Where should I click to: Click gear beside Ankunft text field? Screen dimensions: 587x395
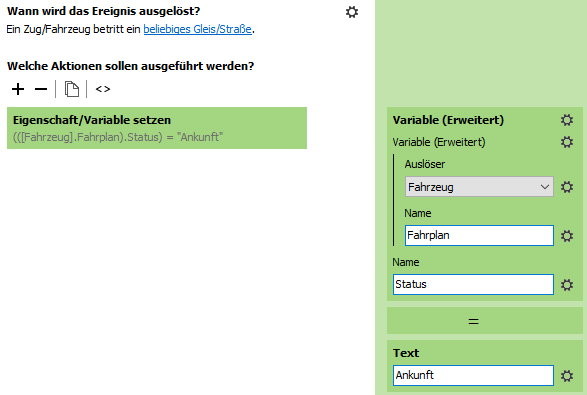point(567,376)
